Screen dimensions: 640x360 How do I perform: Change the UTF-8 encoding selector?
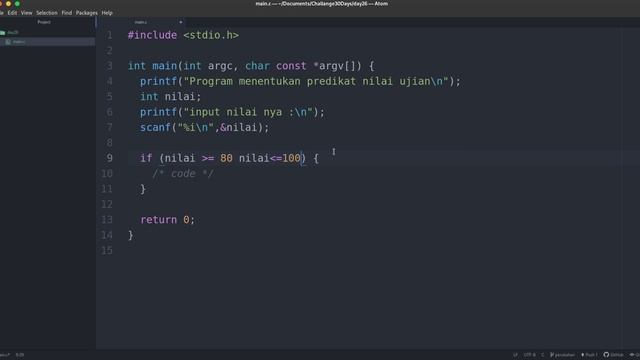[529, 355]
